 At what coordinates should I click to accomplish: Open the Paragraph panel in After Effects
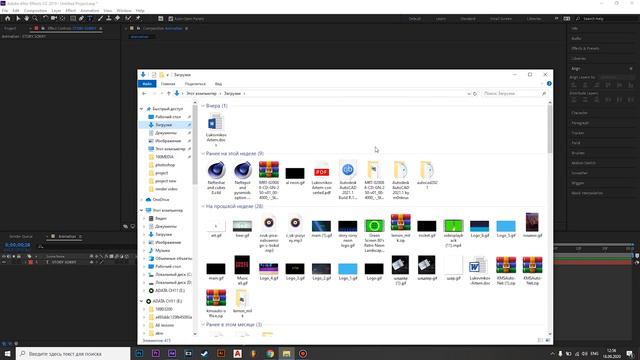tap(580, 123)
